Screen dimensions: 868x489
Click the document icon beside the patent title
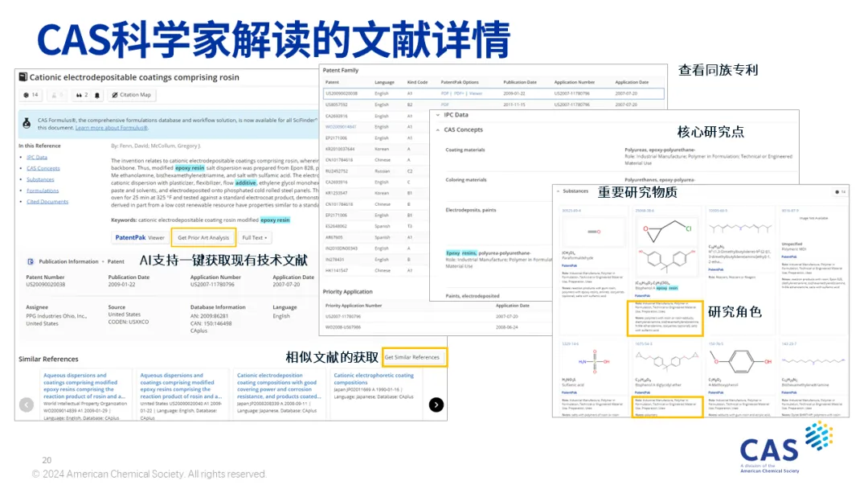(x=23, y=77)
